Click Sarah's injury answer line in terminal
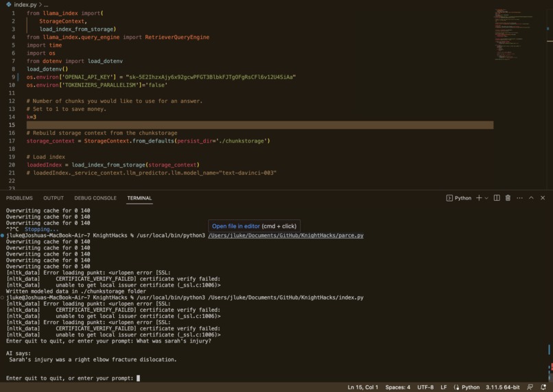Viewport: 553px width, 392px height. [x=93, y=360]
